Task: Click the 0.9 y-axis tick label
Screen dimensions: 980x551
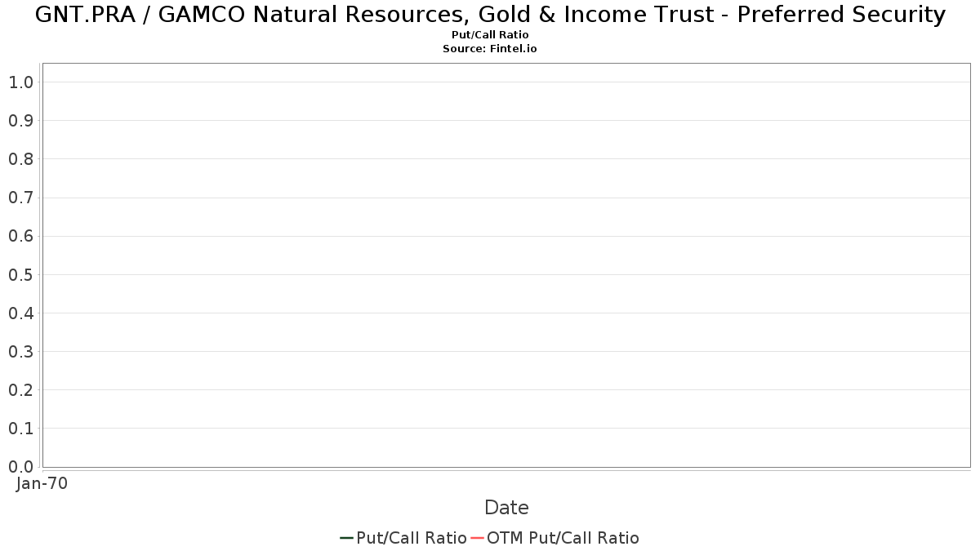Action: pyautogui.click(x=20, y=121)
